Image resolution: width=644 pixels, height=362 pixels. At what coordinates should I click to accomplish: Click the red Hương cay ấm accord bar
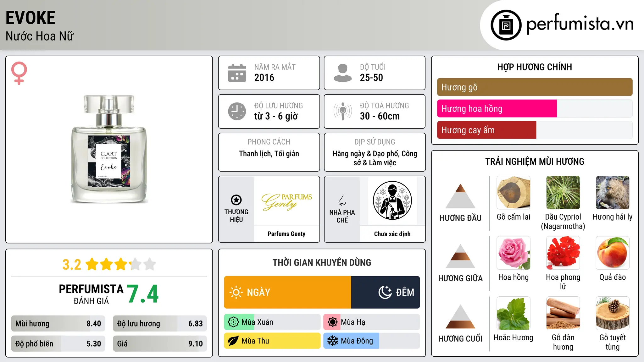[x=486, y=130]
